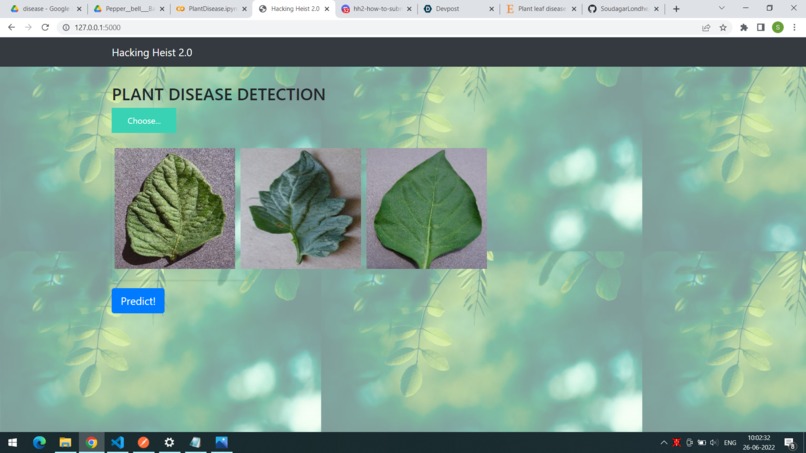Close the Devpost tab
Image resolution: width=806 pixels, height=453 pixels.
(x=491, y=9)
